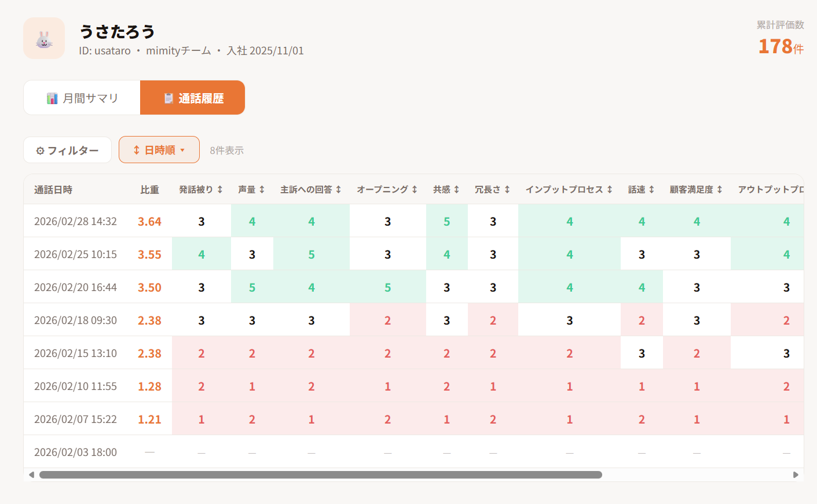Open the 2026/02/28 14:32 call row

point(75,221)
